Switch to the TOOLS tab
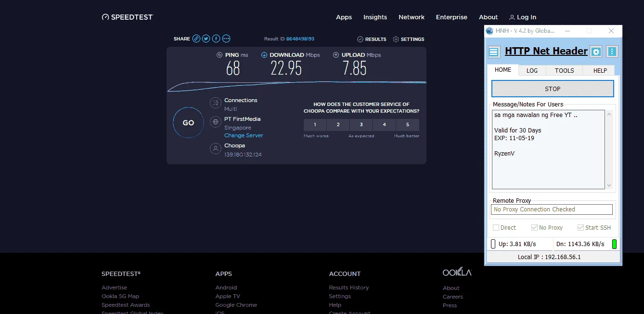The height and width of the screenshot is (314, 644). pyautogui.click(x=564, y=70)
